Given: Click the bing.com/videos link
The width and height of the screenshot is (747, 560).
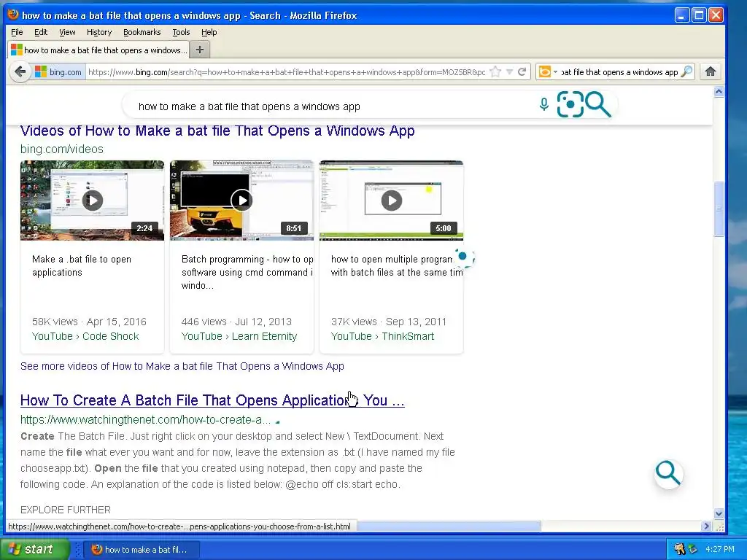Looking at the screenshot, I should [x=62, y=149].
